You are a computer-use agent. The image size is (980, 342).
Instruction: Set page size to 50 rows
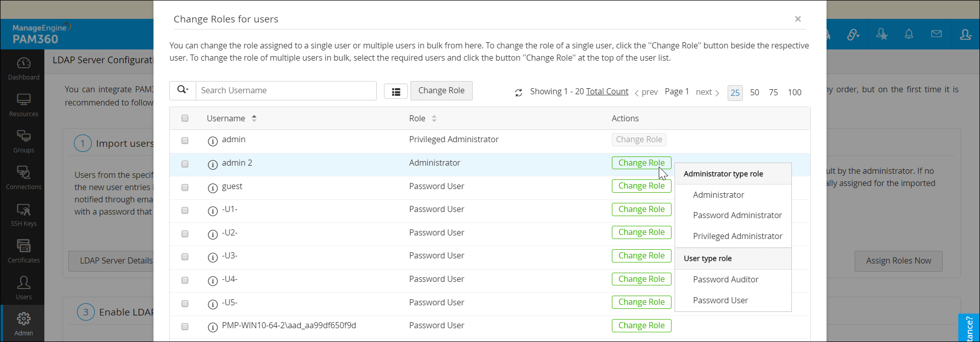point(754,92)
